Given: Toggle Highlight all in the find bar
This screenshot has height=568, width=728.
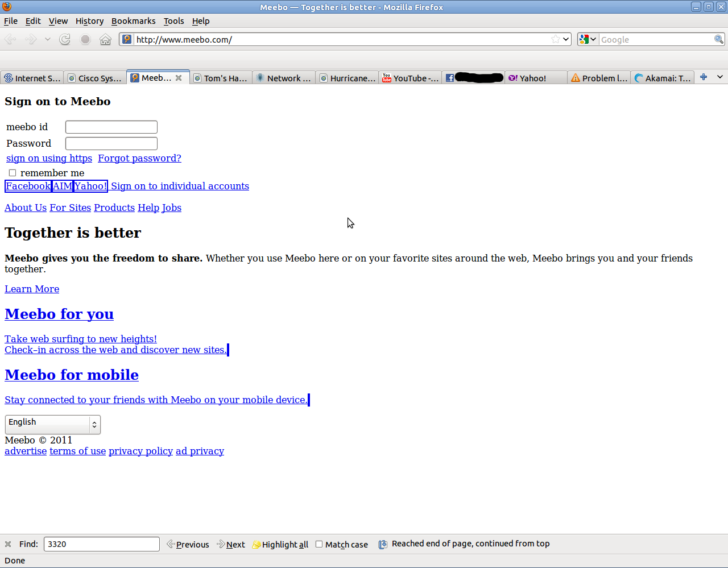Looking at the screenshot, I should click(280, 544).
